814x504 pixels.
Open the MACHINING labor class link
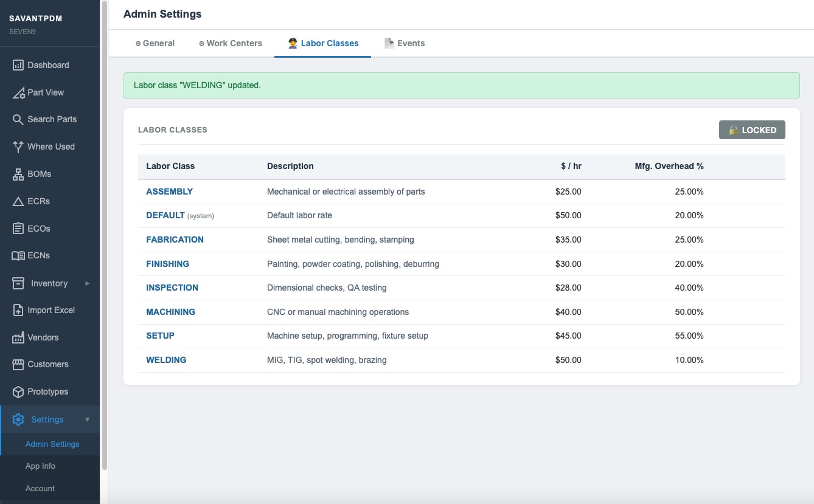click(170, 312)
